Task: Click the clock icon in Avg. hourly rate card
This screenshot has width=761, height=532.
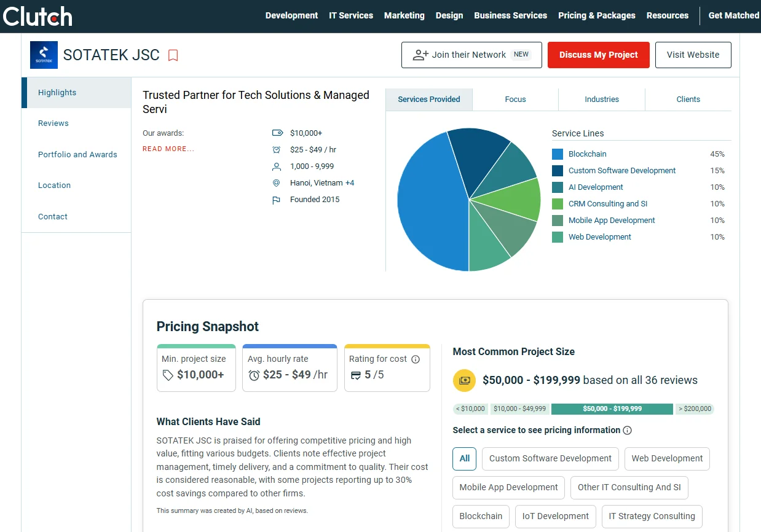Action: 254,375
